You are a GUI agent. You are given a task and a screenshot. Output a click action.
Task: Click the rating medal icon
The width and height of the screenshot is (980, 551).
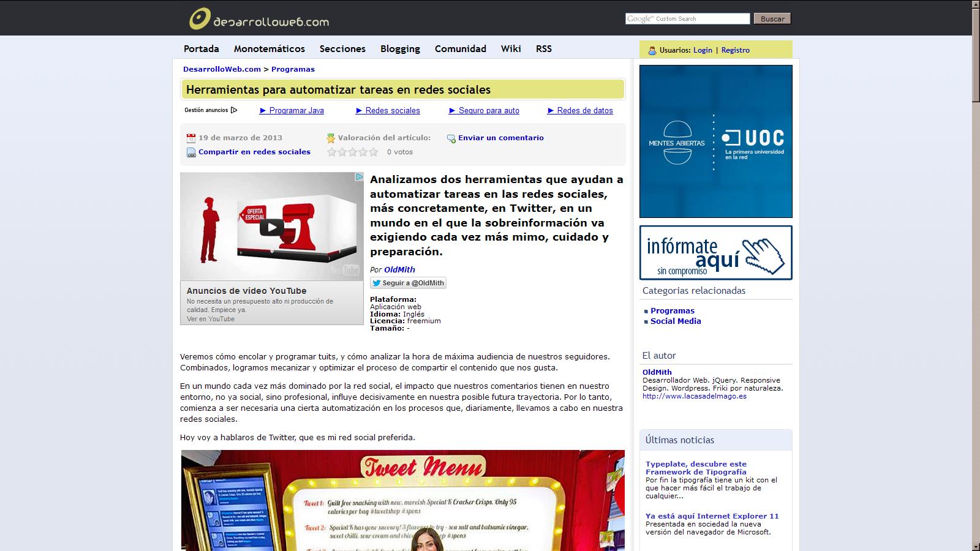(331, 138)
